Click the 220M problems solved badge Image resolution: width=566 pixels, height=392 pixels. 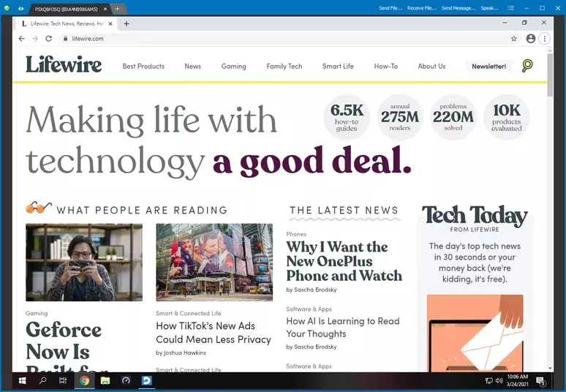pyautogui.click(x=453, y=117)
